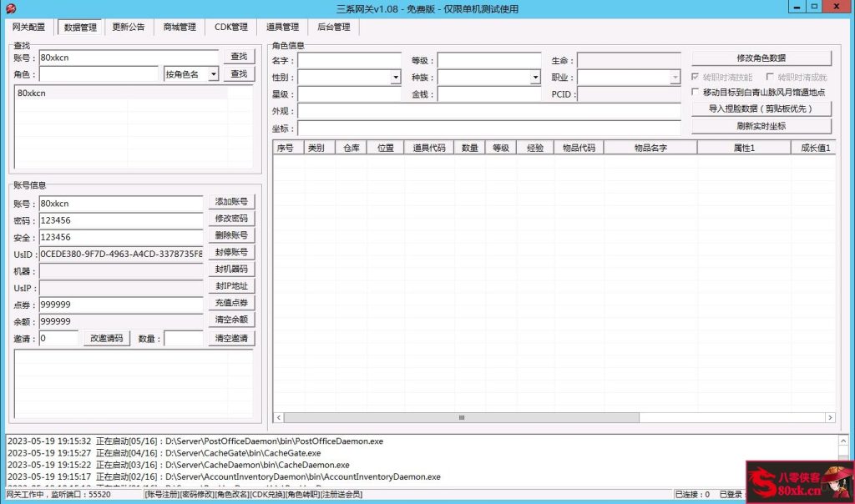The height and width of the screenshot is (504, 855).
Task: Open the 性别 dropdown
Action: coord(393,77)
